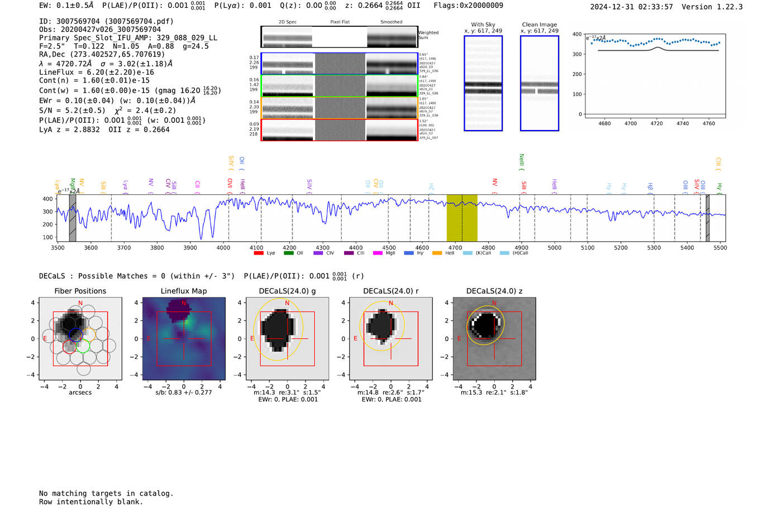Viewport: 782px width, 532px height.
Task: Select the Fiber Positions panel image
Action: [x=80, y=338]
